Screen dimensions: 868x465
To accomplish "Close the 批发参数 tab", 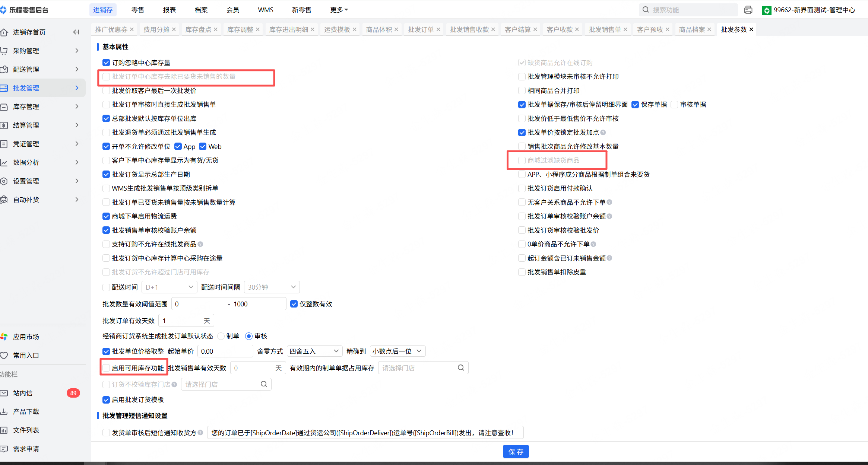I will click(x=751, y=29).
